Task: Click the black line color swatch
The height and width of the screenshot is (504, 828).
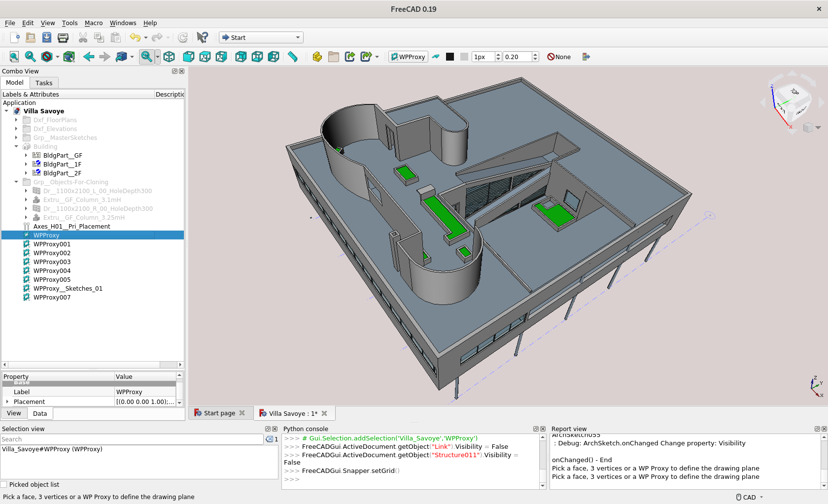Action: coord(450,57)
